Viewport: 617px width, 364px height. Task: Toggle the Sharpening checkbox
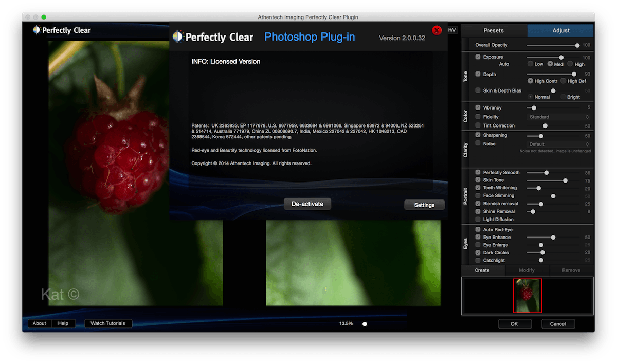tap(478, 136)
